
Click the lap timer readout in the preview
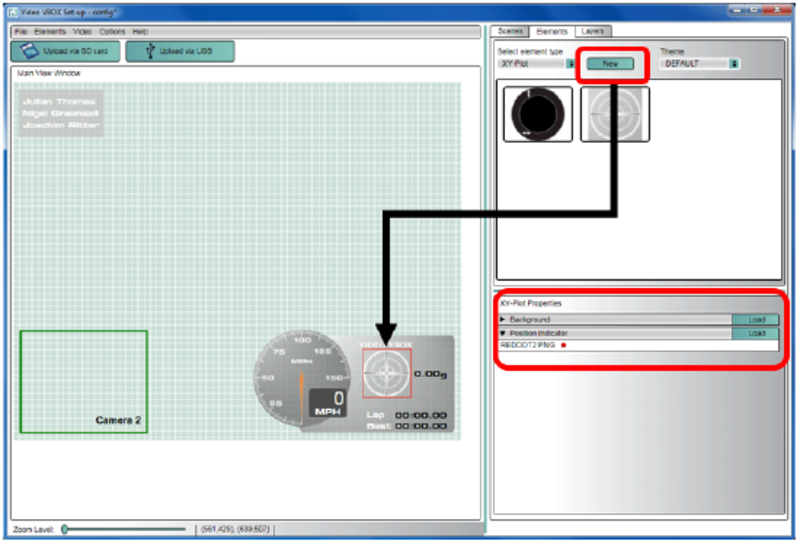(420, 414)
